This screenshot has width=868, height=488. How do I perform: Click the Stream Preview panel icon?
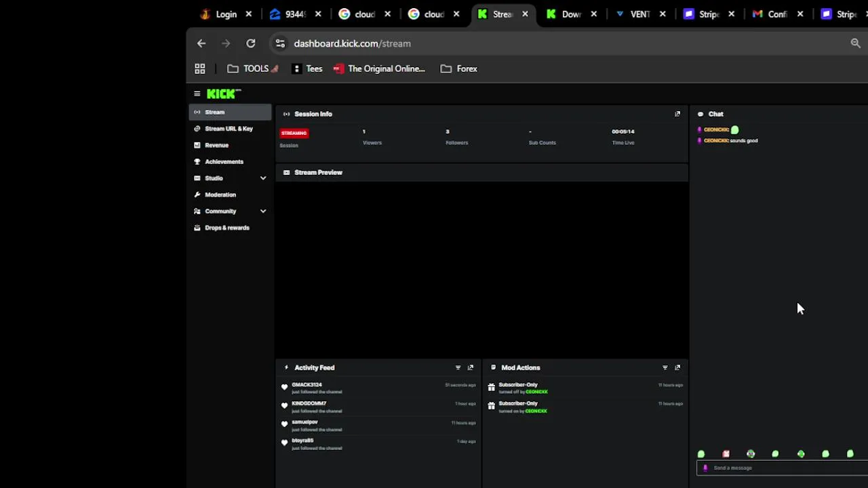(x=286, y=172)
